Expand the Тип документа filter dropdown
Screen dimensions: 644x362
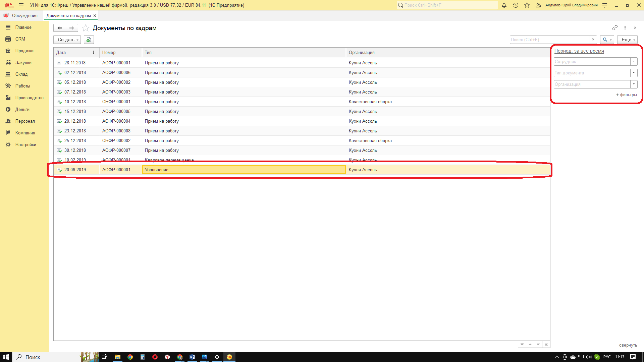(634, 73)
